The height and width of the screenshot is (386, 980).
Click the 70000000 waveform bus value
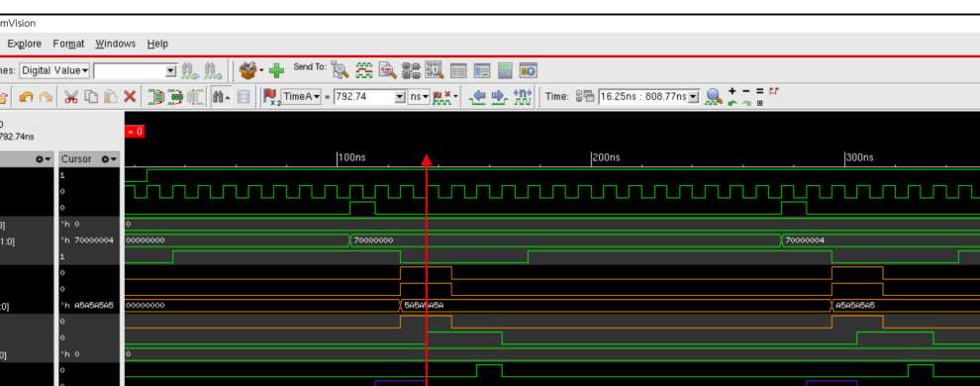click(373, 241)
